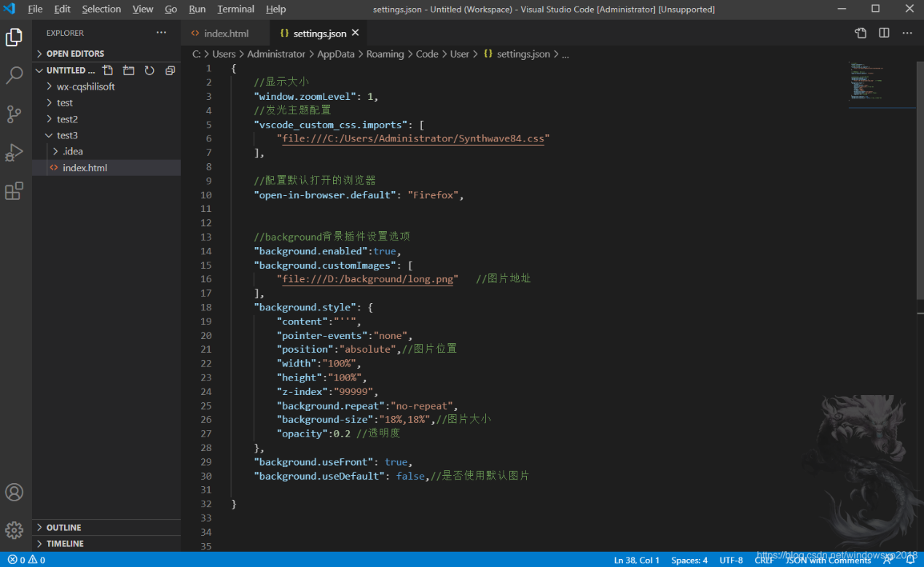Open the Extensions view
Image resolution: width=924 pixels, height=567 pixels.
click(15, 191)
